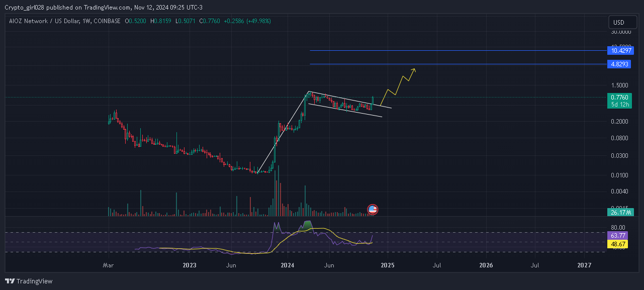644x290 pixels.
Task: Click the 2024 label on time axis
Action: pyautogui.click(x=287, y=264)
